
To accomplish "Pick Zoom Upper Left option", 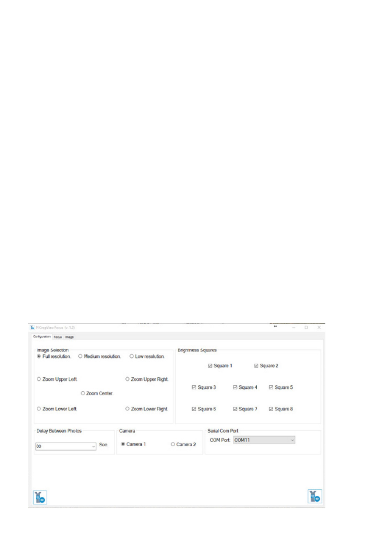I will [x=39, y=379].
